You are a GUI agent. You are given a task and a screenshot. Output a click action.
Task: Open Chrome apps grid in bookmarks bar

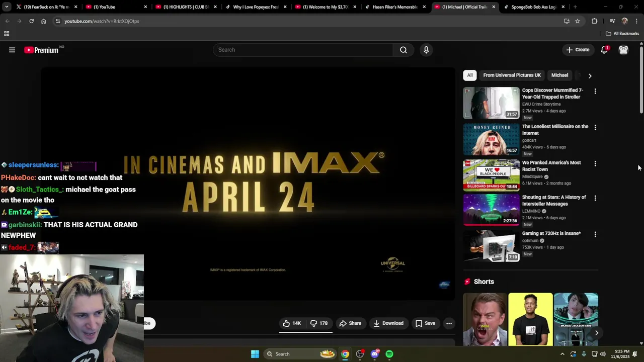click(x=7, y=34)
